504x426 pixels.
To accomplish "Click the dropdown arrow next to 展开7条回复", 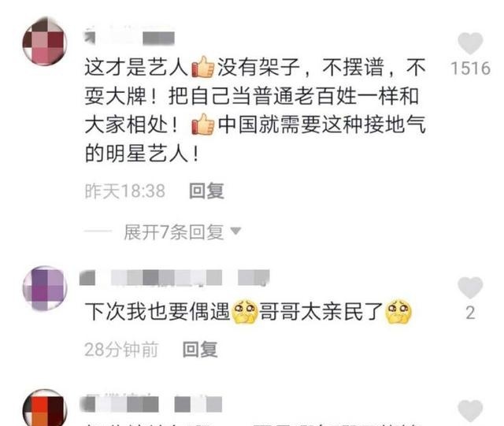I will (235, 231).
